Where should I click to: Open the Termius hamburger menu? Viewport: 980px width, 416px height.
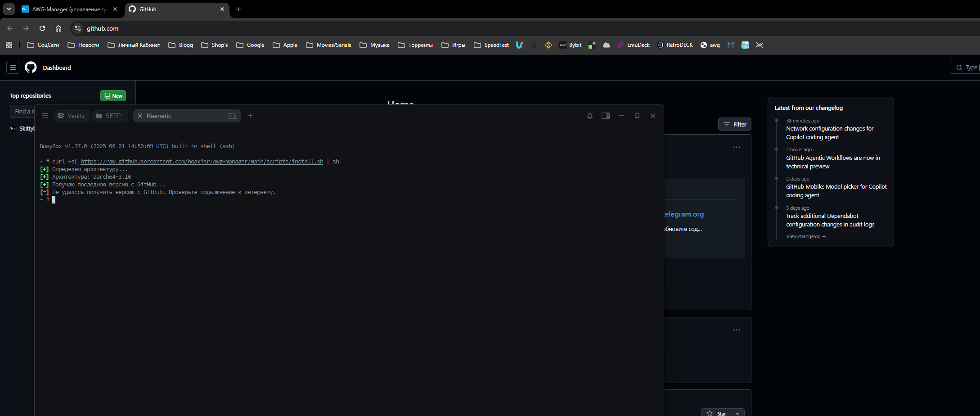(45, 116)
